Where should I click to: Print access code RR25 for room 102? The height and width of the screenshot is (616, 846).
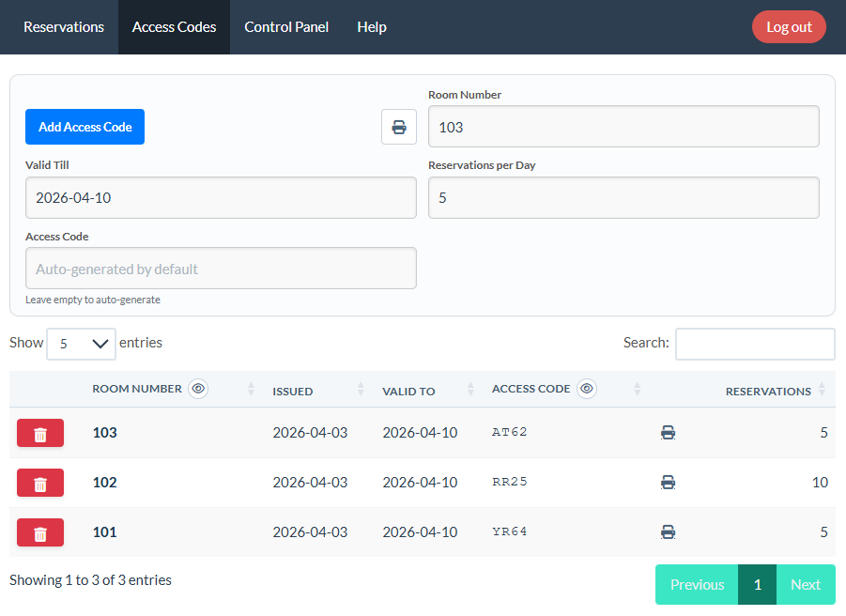[668, 483]
